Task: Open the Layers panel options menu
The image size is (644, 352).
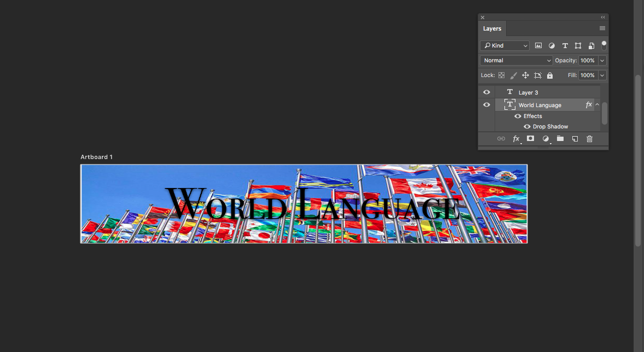Action: tap(602, 28)
